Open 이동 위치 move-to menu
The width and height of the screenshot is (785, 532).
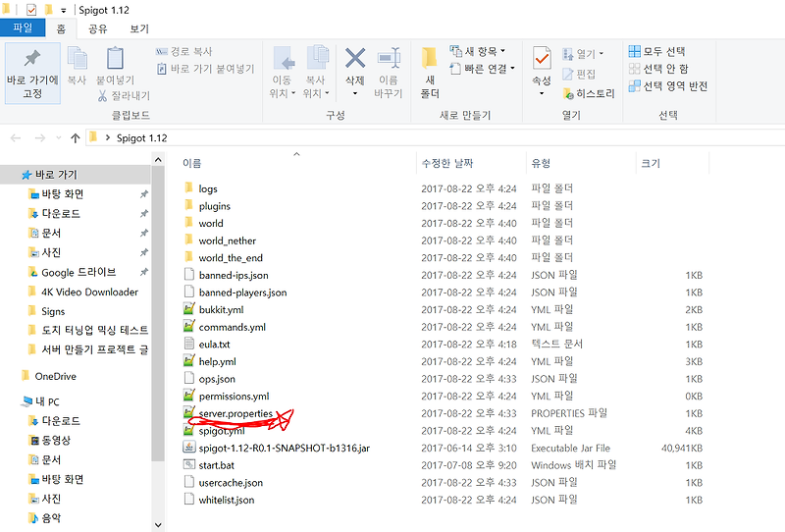tap(283, 72)
